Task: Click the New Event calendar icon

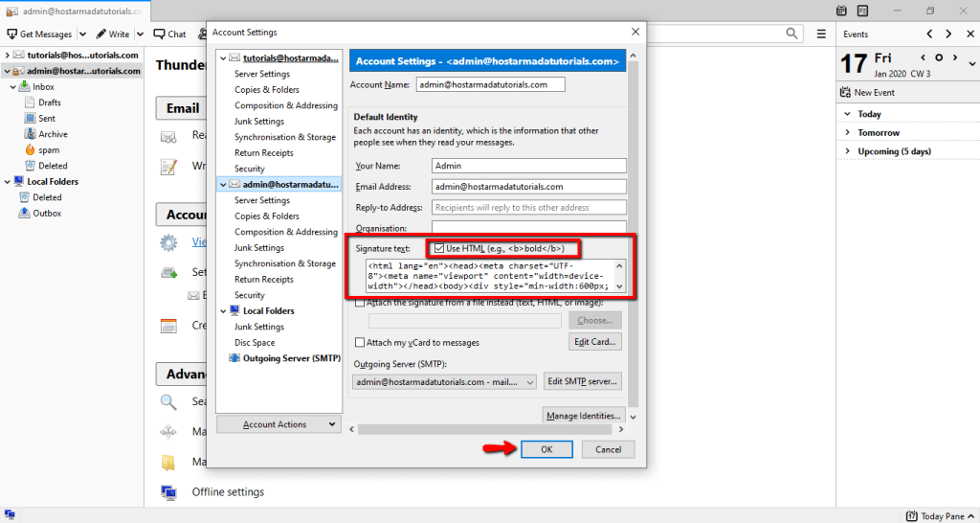Action: [x=845, y=93]
